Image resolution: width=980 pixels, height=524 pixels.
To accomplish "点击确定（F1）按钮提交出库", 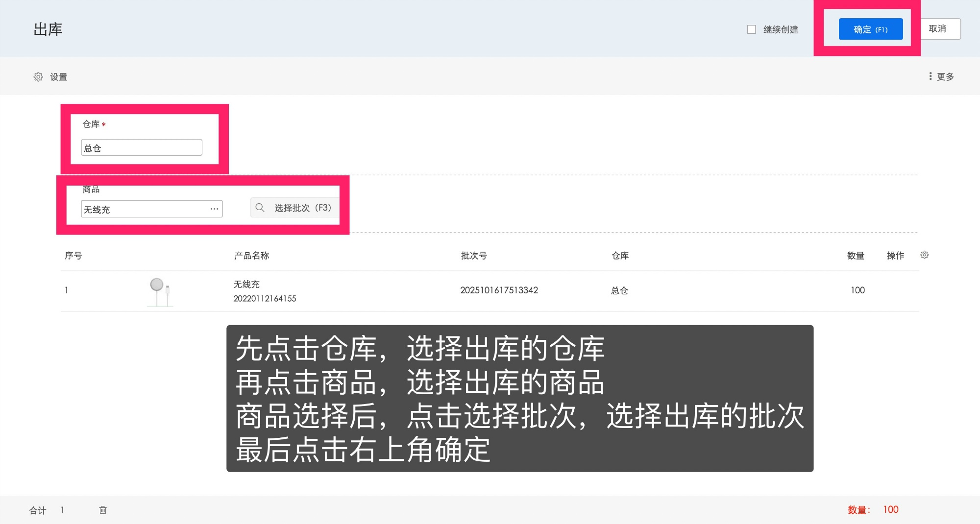I will pos(871,29).
